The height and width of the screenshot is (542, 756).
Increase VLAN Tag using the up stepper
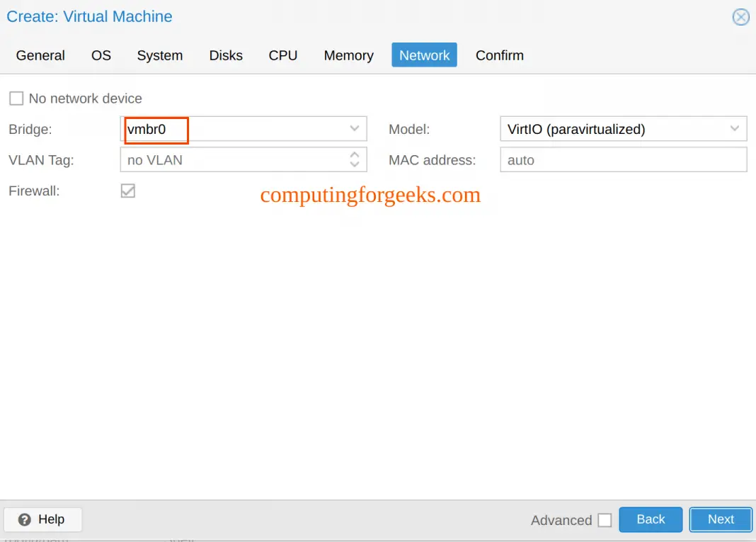click(354, 156)
